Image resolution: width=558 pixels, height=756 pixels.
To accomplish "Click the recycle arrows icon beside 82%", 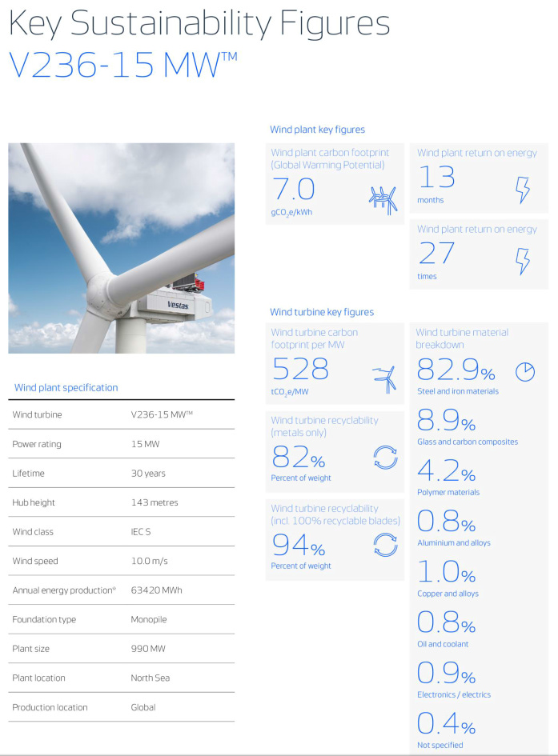I will pos(385,457).
